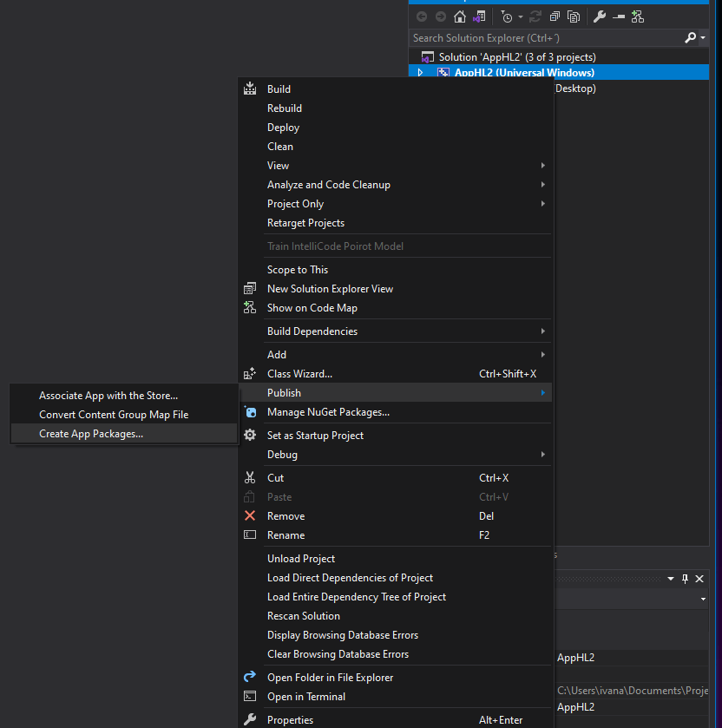Click View Class Diagram toolbar icon
The height and width of the screenshot is (728, 722).
click(638, 16)
